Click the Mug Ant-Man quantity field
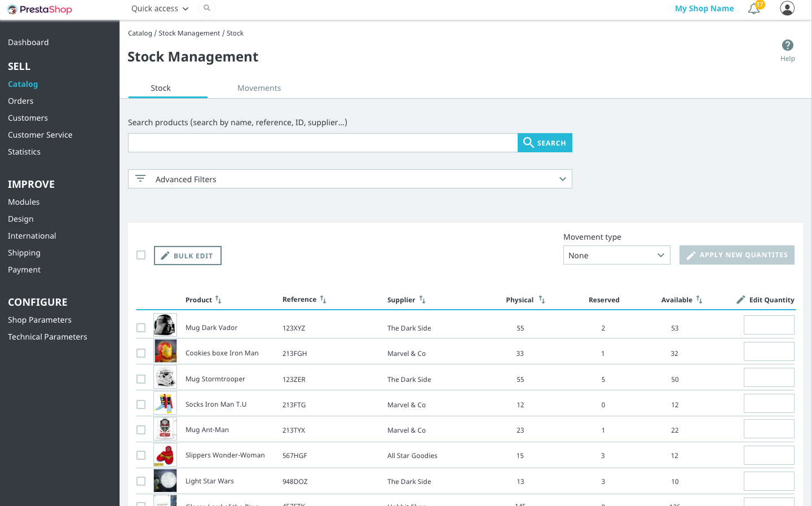 click(769, 429)
